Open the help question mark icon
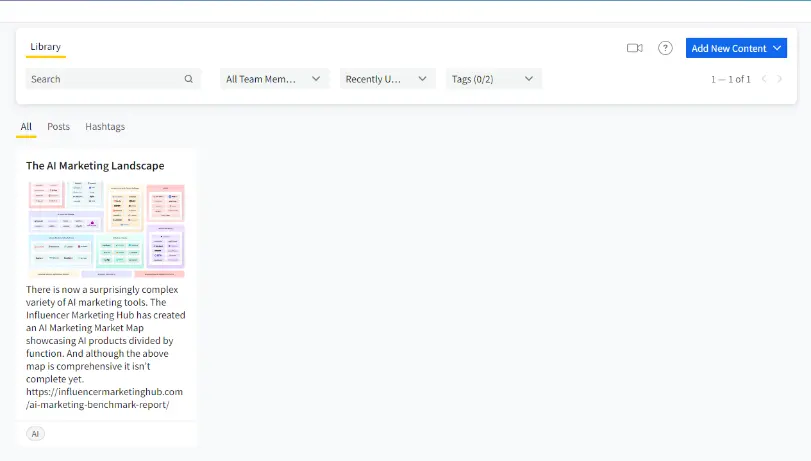Image resolution: width=811 pixels, height=461 pixels. [665, 48]
